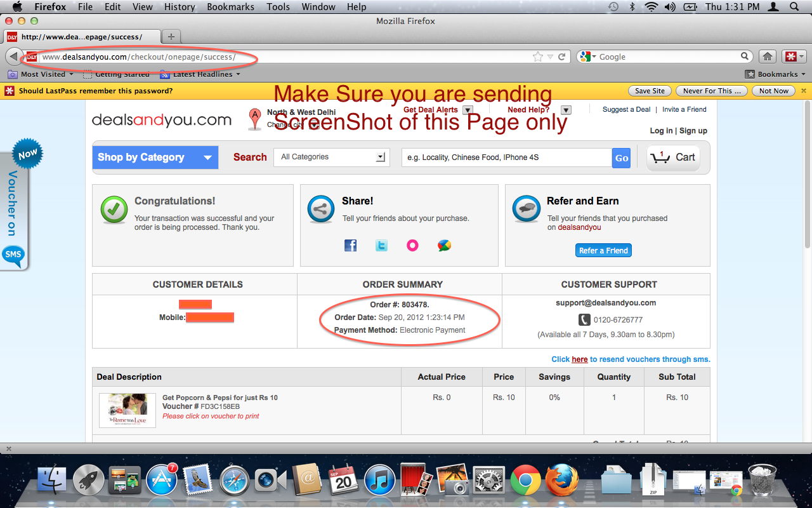The width and height of the screenshot is (812, 508).
Task: Focus the deal search input field
Action: 507,157
